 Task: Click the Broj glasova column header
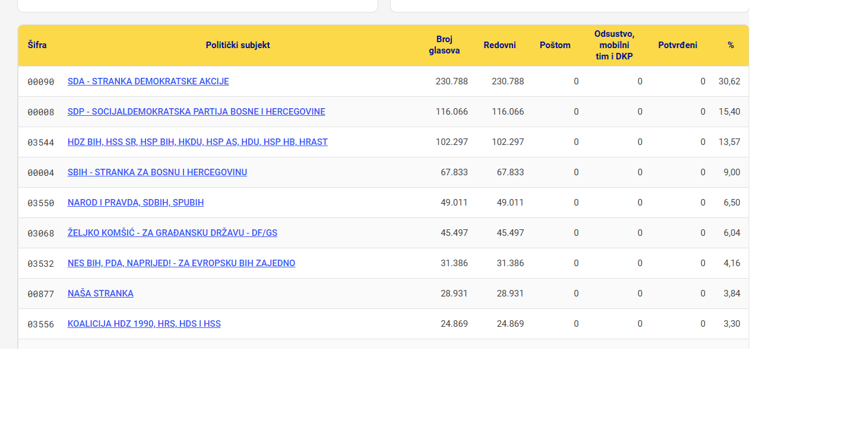tap(444, 45)
